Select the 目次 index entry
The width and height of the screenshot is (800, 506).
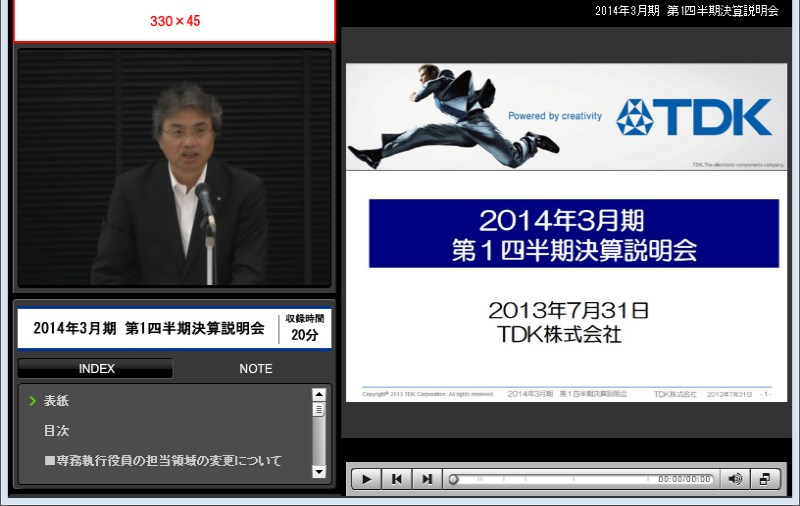(56, 431)
